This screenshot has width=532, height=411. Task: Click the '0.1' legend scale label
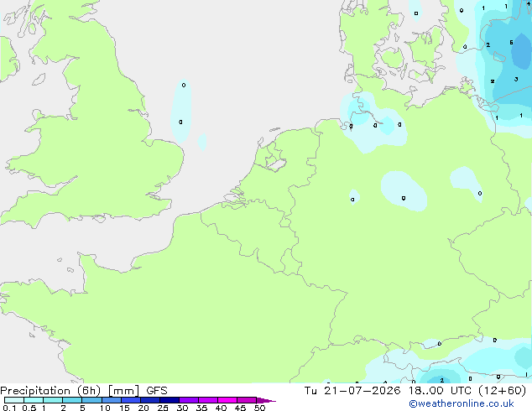[x=9, y=408]
